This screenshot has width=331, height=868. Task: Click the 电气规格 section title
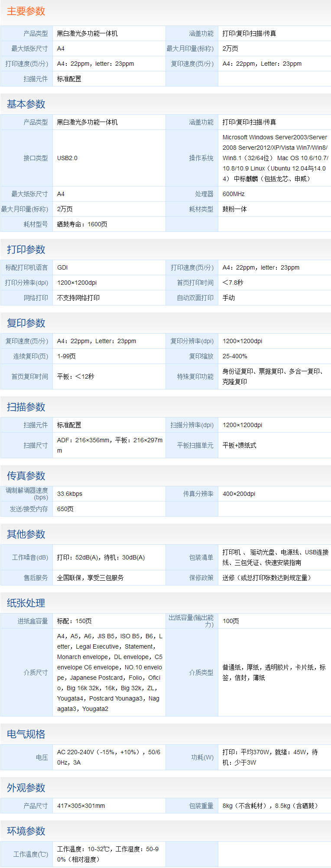(x=26, y=734)
